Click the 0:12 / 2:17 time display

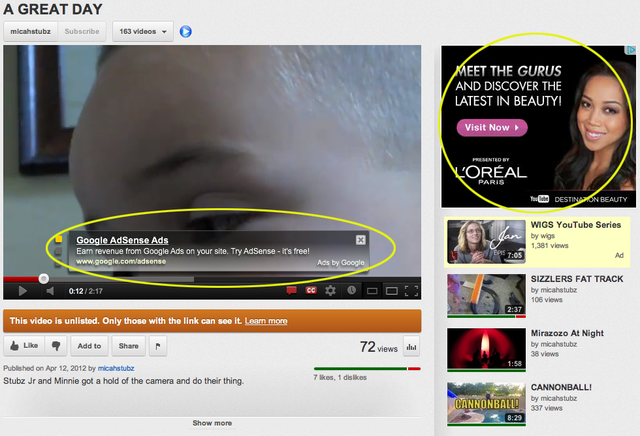tap(85, 291)
